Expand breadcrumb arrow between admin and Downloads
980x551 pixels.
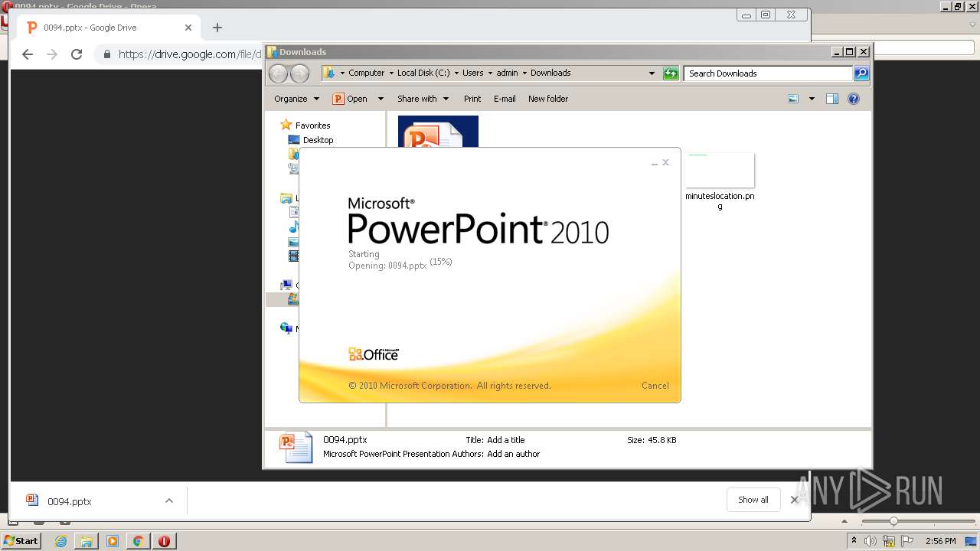[x=524, y=73]
